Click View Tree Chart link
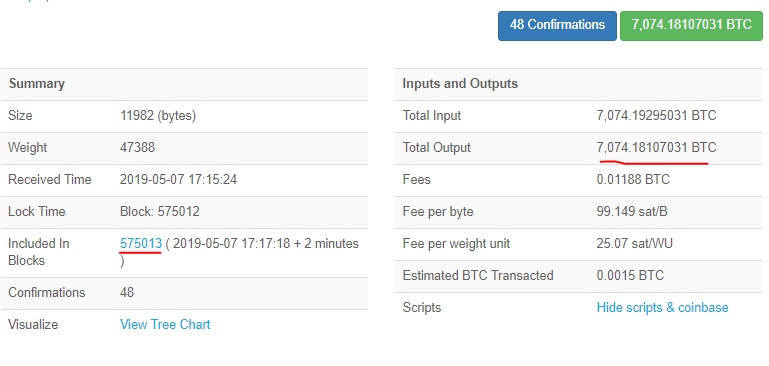The height and width of the screenshot is (366, 769). click(x=165, y=324)
